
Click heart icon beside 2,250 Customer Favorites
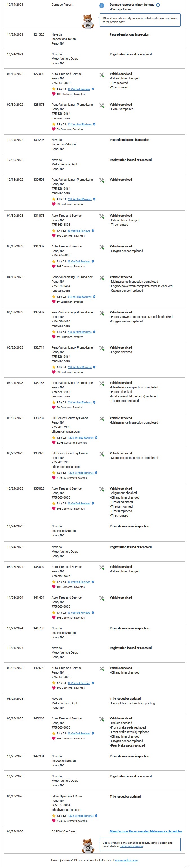click(53, 820)
